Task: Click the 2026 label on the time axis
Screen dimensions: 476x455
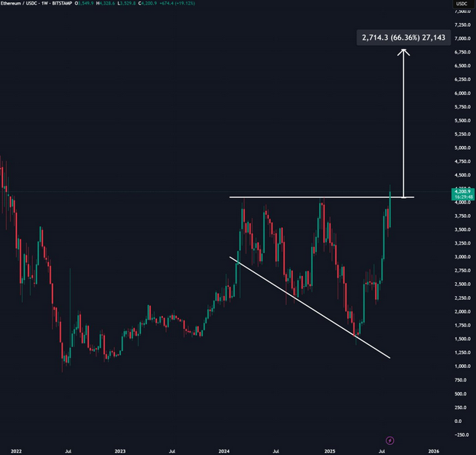Action: (433, 451)
